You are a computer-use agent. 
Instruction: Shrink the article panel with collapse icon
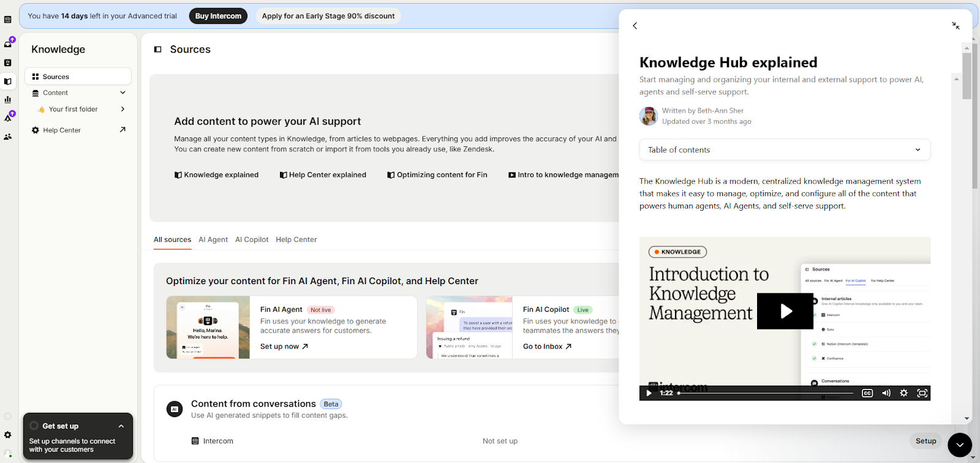[956, 26]
